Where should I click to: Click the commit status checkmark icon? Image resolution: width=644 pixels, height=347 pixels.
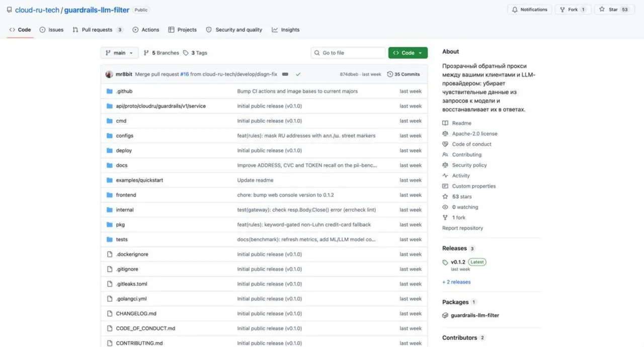(x=298, y=74)
